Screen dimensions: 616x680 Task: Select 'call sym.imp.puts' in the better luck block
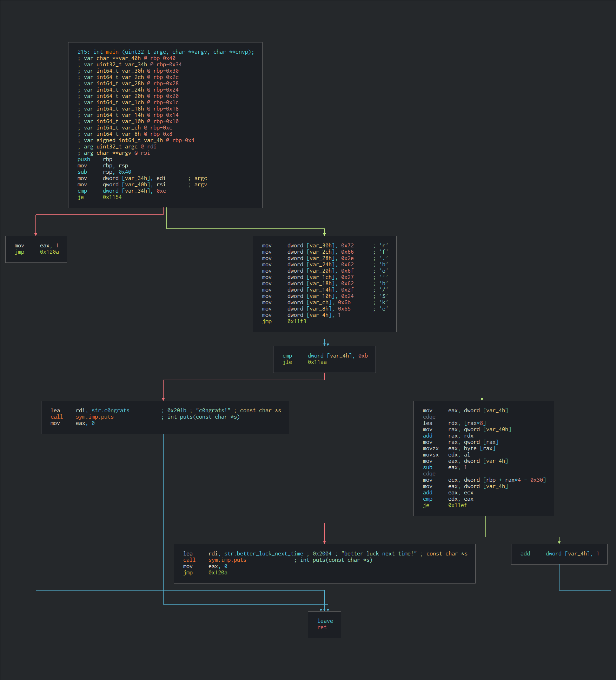(x=215, y=560)
